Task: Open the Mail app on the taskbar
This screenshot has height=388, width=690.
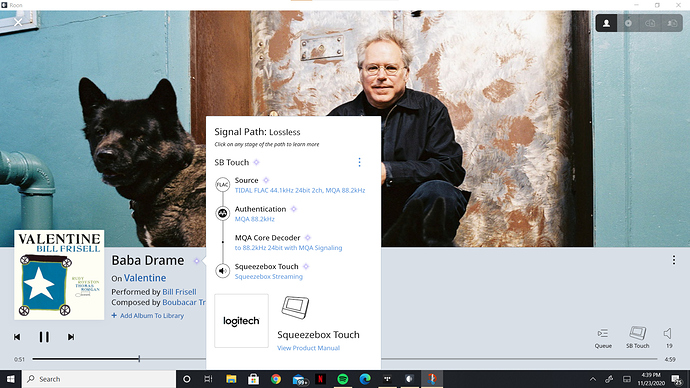Action: point(299,379)
